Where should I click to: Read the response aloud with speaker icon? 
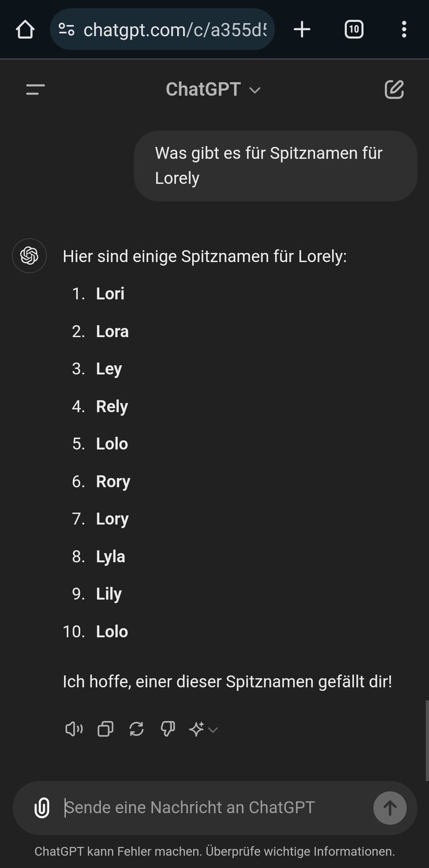point(74,729)
